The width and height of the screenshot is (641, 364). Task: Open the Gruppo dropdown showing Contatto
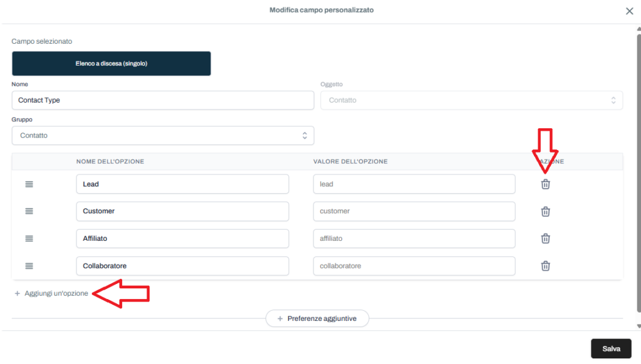(163, 136)
